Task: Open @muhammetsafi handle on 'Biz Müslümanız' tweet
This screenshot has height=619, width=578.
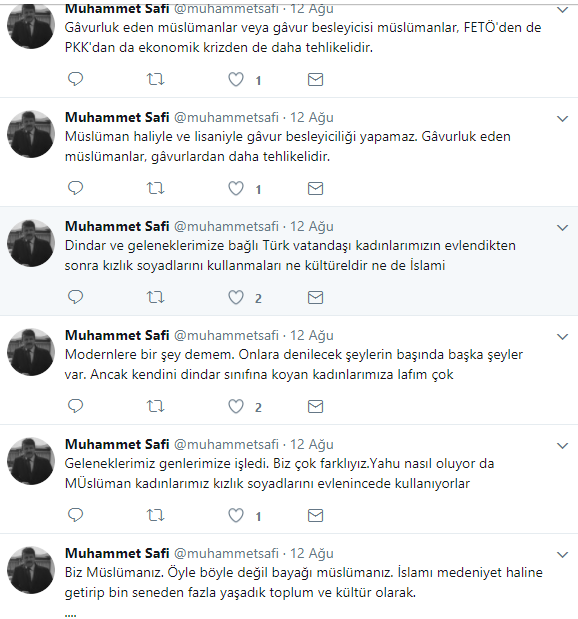Action: coord(226,553)
